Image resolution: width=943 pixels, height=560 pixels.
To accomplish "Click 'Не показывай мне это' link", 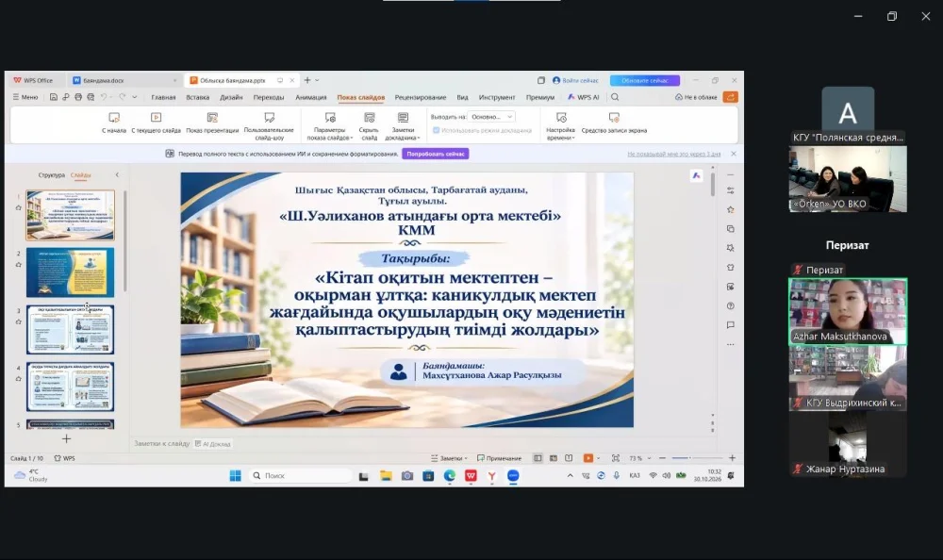I will (x=673, y=154).
